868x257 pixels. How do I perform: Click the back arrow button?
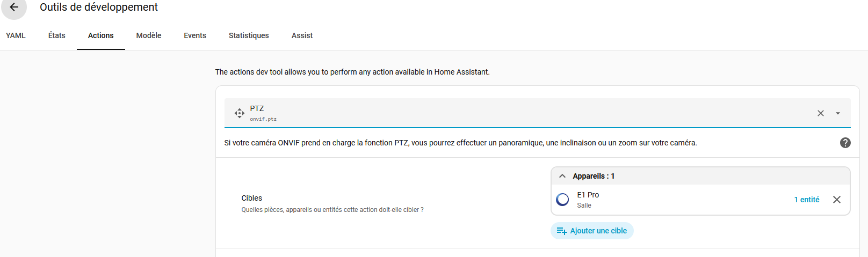tap(14, 8)
